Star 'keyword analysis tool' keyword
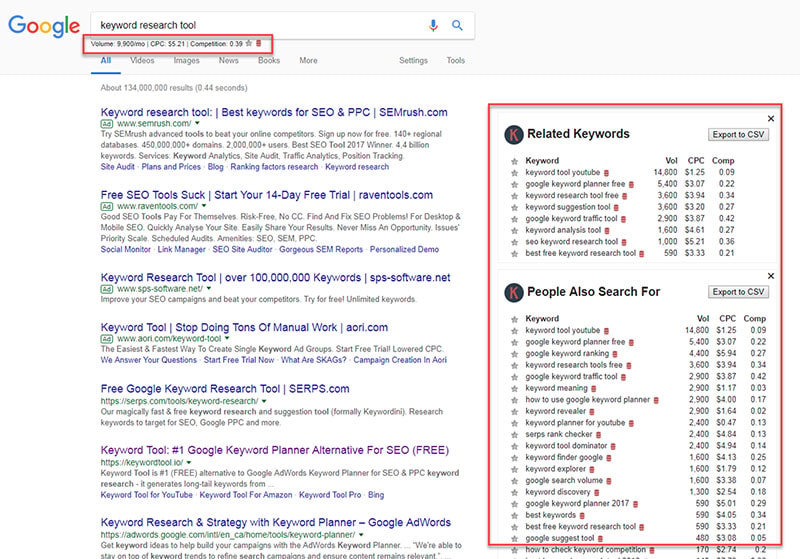The image size is (800, 559). (514, 231)
